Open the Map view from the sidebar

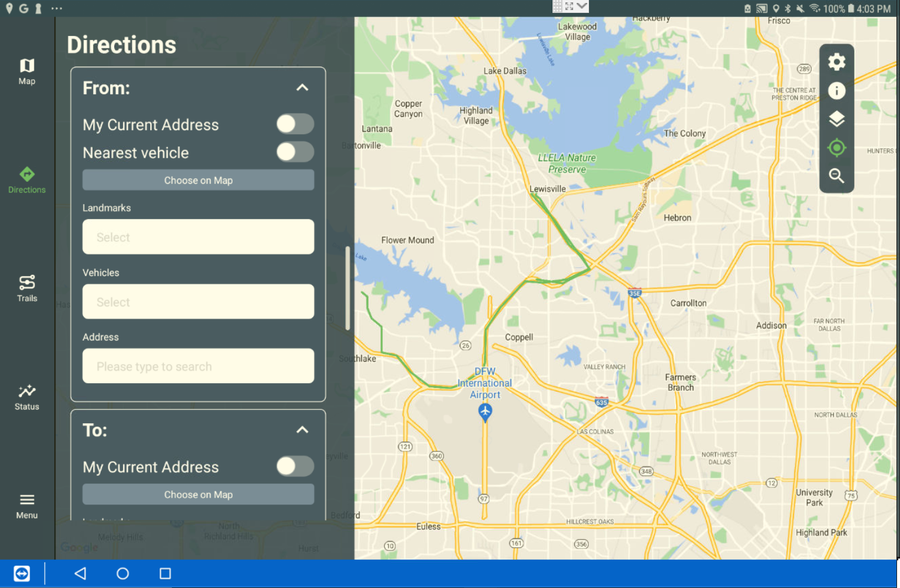[27, 71]
